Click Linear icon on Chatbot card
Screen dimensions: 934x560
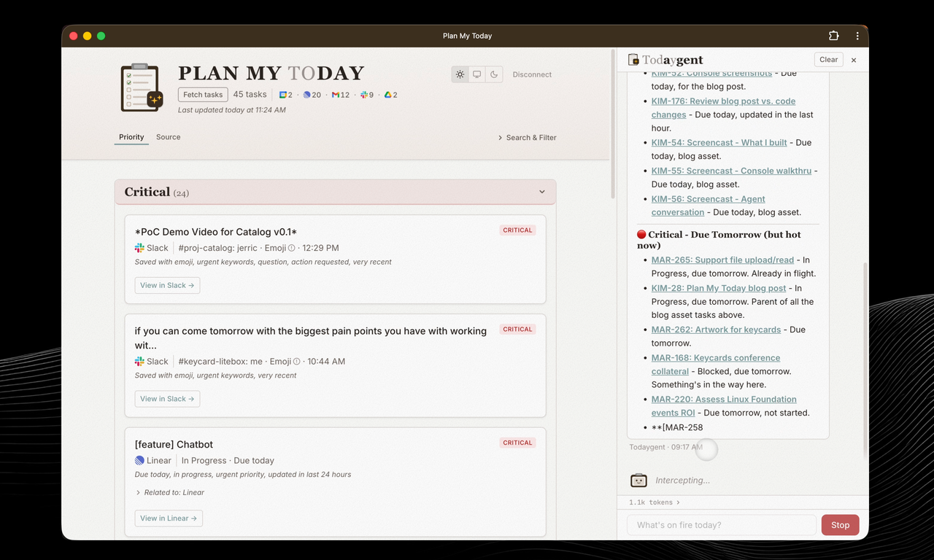click(x=139, y=461)
